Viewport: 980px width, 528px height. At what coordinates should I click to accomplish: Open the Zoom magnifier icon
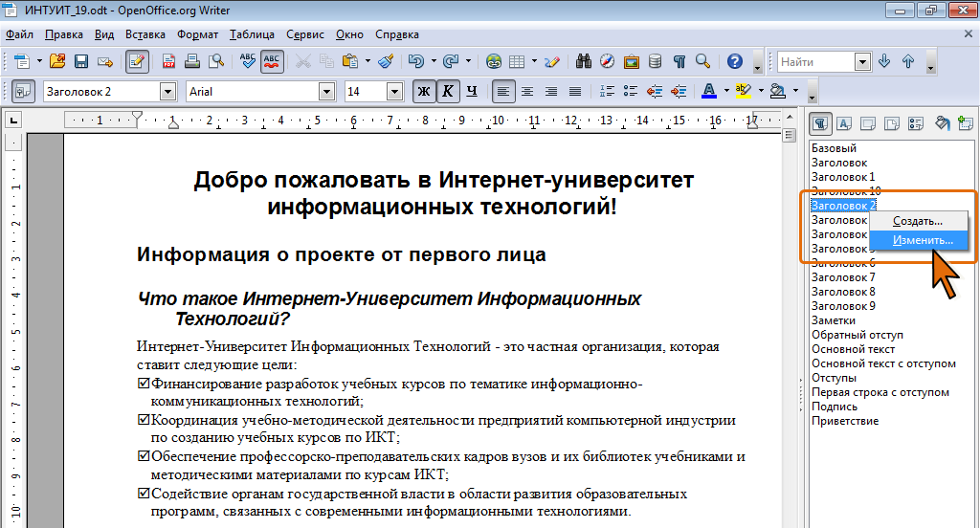tap(703, 61)
